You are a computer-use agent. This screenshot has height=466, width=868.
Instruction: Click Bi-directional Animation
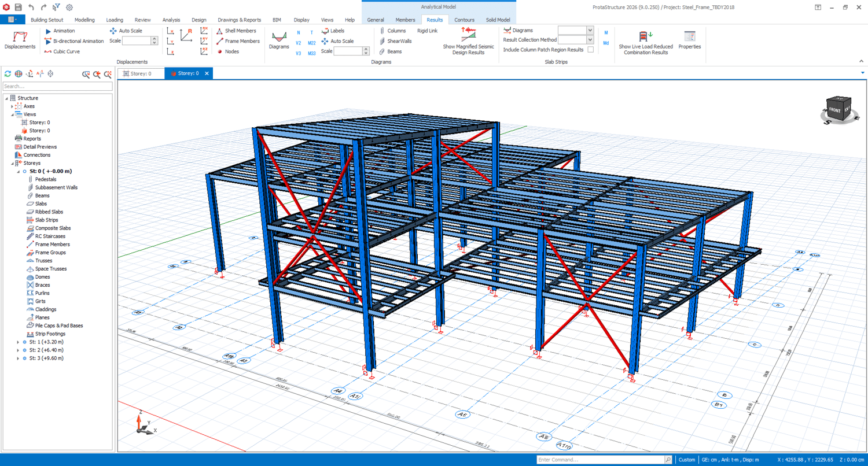[74, 41]
